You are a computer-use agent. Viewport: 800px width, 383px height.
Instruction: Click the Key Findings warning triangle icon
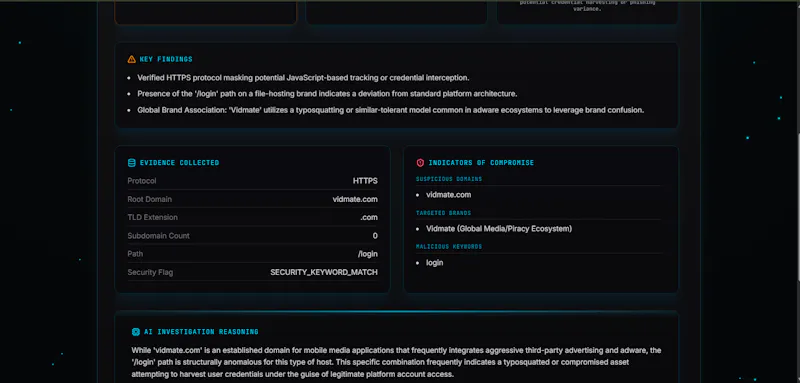point(132,59)
